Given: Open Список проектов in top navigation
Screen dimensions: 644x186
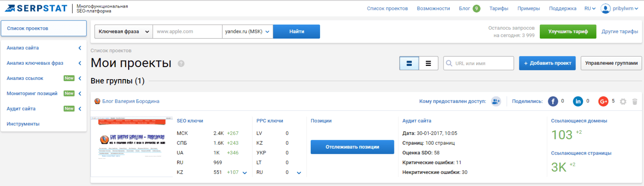Looking at the screenshot, I should pos(387,8).
